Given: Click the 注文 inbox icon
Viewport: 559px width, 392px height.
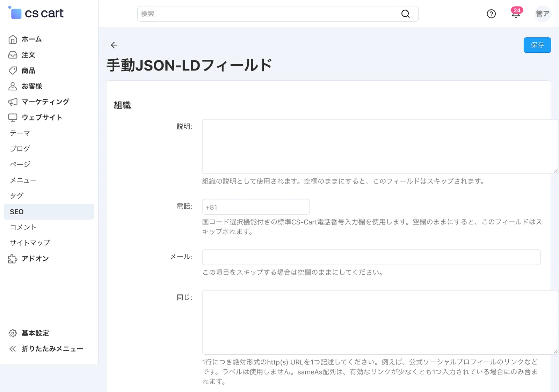Looking at the screenshot, I should tap(13, 55).
